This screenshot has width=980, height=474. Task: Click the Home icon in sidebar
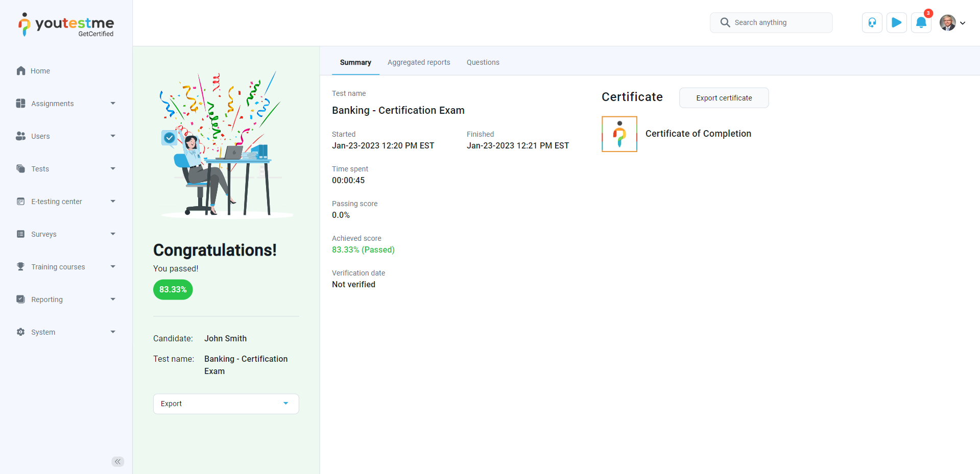pyautogui.click(x=21, y=71)
